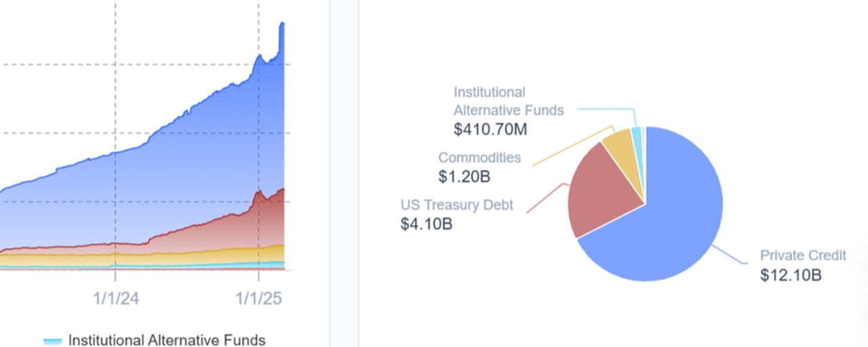Click the Commodities pie label
Image resolution: width=868 pixels, height=347 pixels.
tap(479, 158)
